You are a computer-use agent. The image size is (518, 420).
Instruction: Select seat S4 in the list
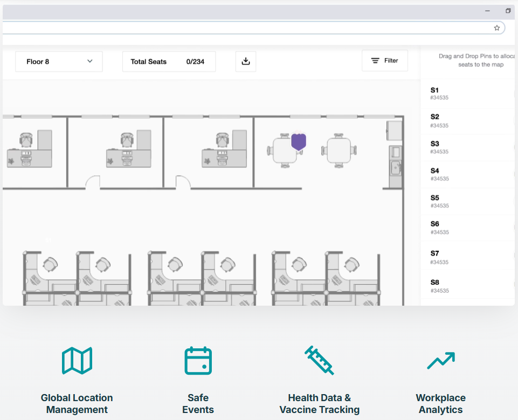[x=467, y=175]
